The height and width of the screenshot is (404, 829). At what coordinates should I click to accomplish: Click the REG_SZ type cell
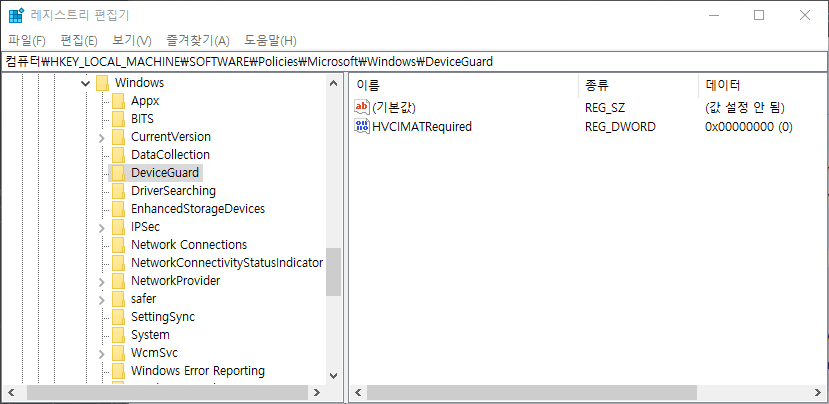pyautogui.click(x=605, y=108)
